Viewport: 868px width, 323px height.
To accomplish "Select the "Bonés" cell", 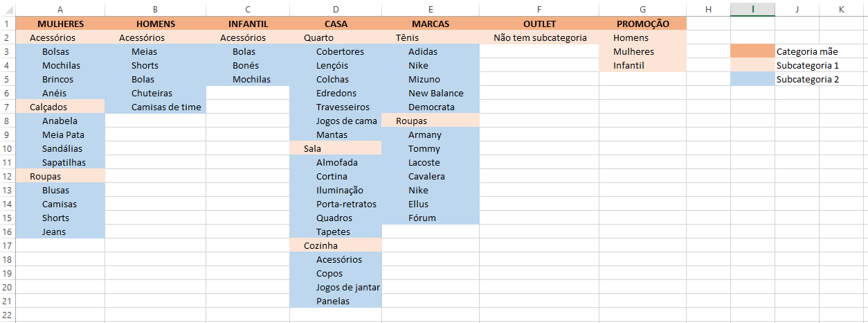I will 245,65.
